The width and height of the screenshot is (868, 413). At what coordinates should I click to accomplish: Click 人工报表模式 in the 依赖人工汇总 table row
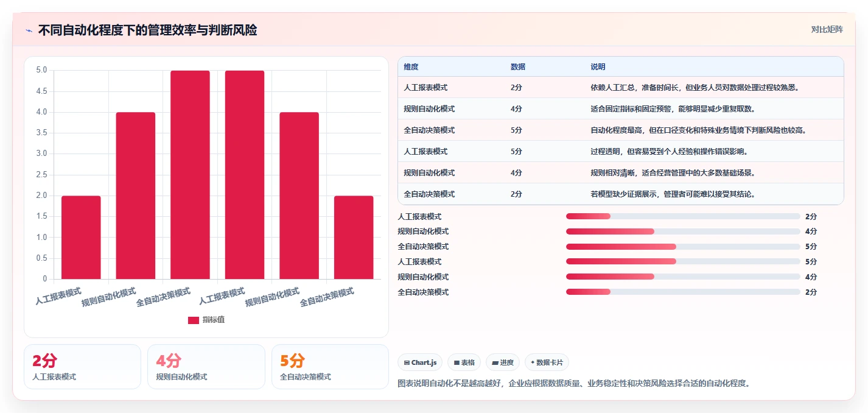[425, 88]
